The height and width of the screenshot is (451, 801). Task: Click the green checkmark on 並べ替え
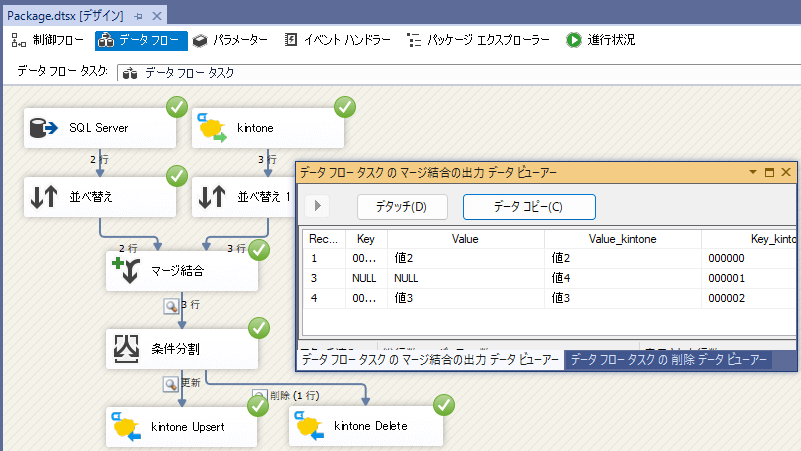coord(177,176)
